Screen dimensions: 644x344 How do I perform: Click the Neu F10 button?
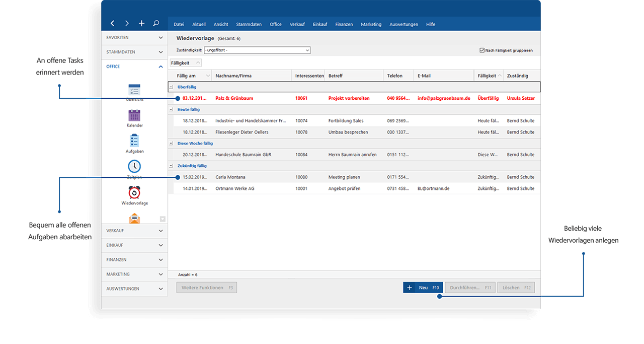[423, 288]
